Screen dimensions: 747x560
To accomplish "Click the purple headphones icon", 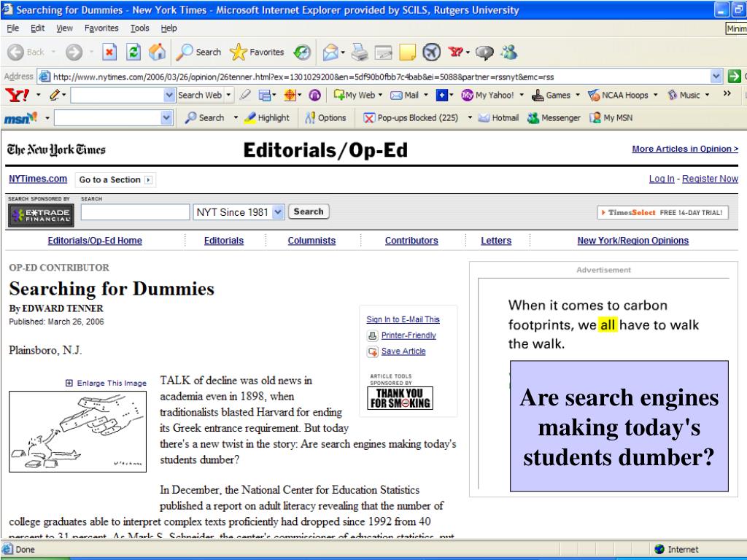I will pyautogui.click(x=314, y=96).
